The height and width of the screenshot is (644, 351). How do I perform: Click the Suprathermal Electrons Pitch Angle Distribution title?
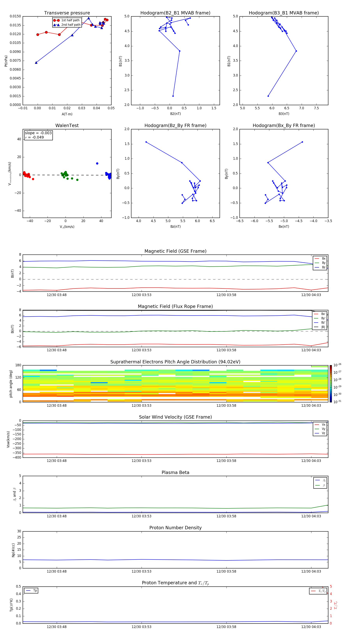175,362
